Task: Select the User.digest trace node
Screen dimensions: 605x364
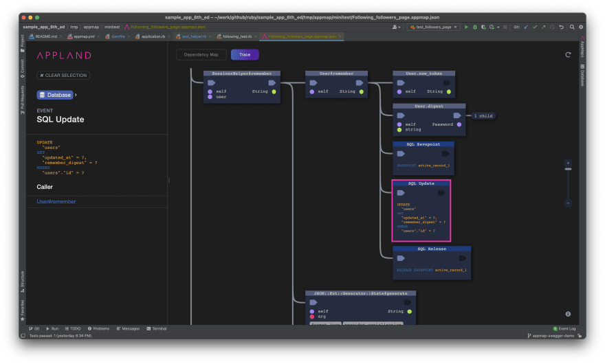Action: click(429, 120)
